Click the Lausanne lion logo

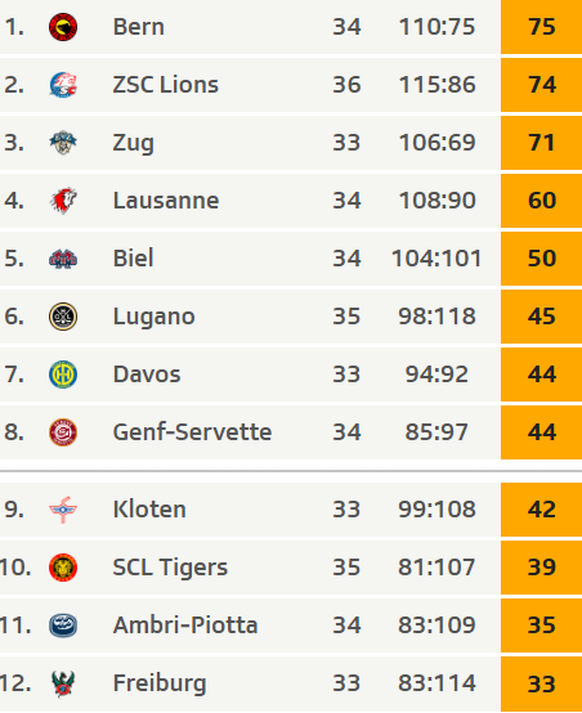click(x=63, y=201)
